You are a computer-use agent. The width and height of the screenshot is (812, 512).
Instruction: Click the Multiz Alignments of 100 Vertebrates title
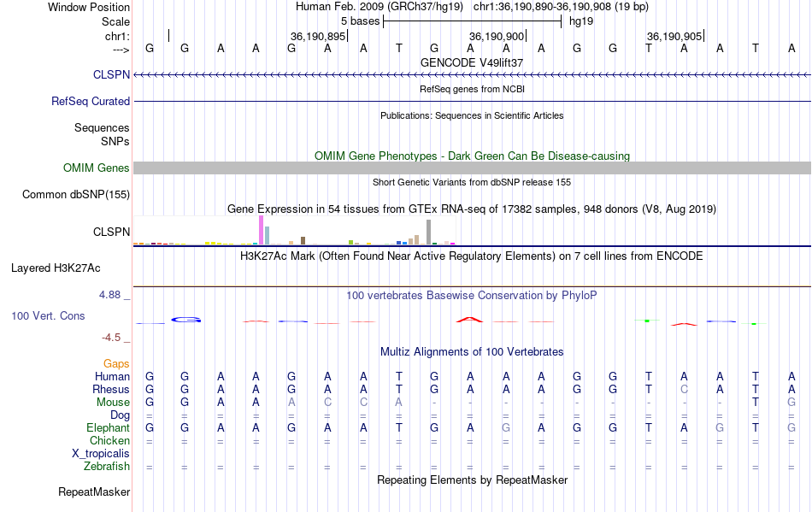click(472, 351)
